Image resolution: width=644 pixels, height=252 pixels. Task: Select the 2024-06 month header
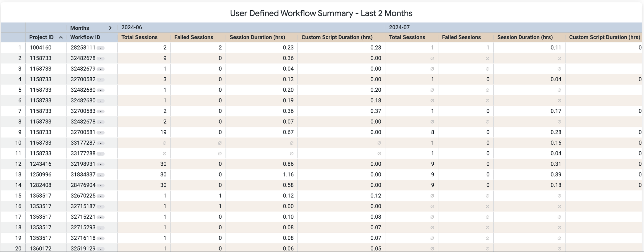(131, 28)
